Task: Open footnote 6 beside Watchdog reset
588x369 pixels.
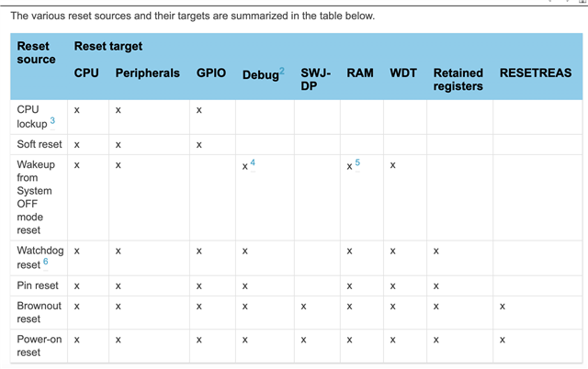Action: pyautogui.click(x=45, y=261)
